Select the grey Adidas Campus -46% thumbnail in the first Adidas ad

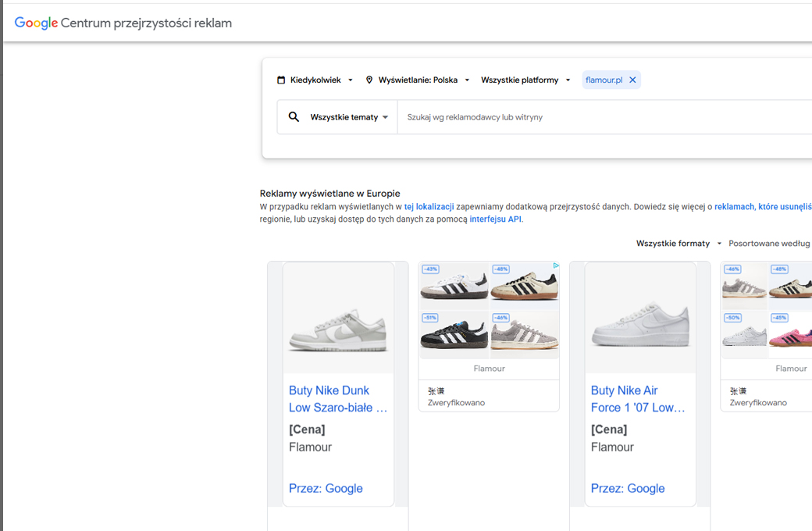[x=525, y=335]
